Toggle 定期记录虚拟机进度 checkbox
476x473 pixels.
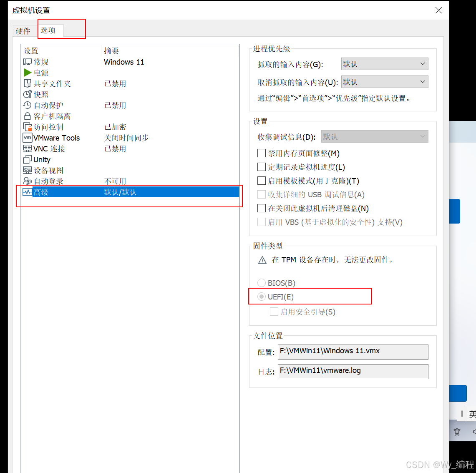[x=262, y=167]
